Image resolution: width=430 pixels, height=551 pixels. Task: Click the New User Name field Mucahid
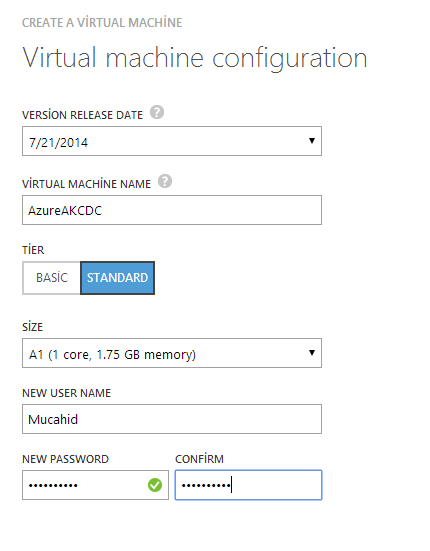pyautogui.click(x=172, y=419)
